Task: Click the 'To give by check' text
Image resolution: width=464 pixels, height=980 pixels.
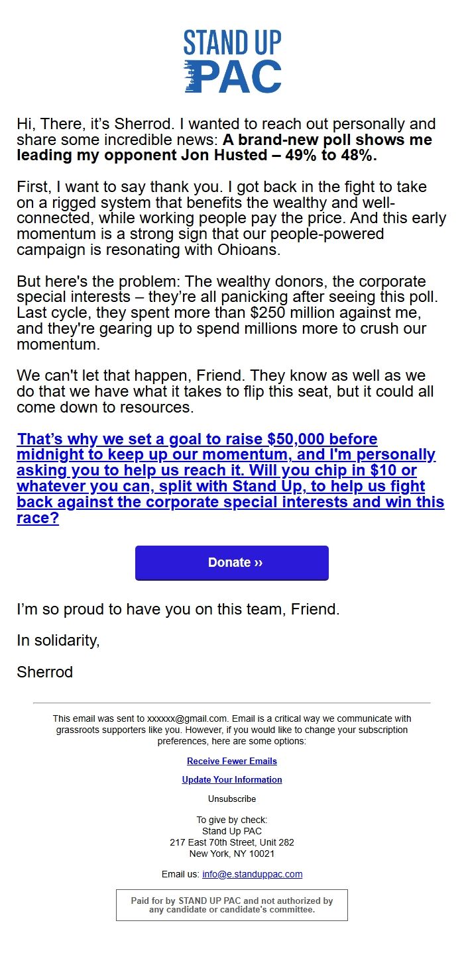Action: click(232, 819)
